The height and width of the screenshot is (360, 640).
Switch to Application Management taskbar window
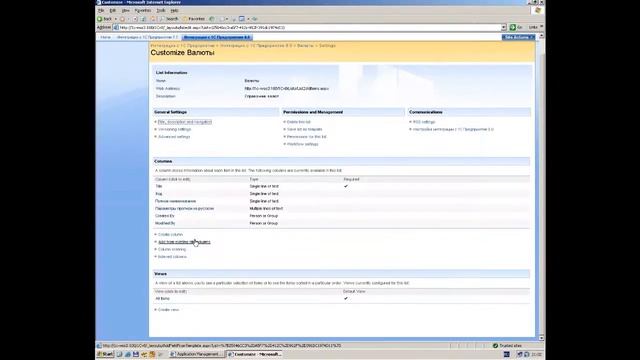(x=196, y=354)
